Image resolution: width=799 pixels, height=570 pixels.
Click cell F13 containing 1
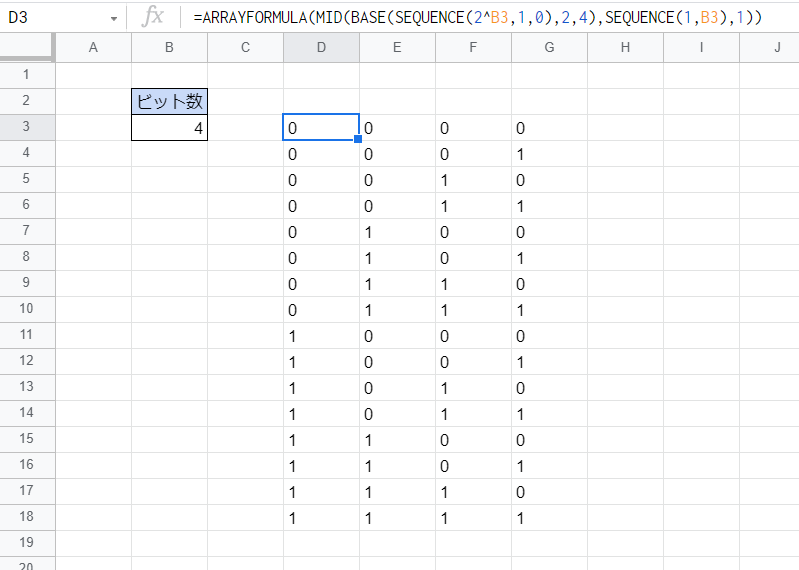[x=473, y=387]
